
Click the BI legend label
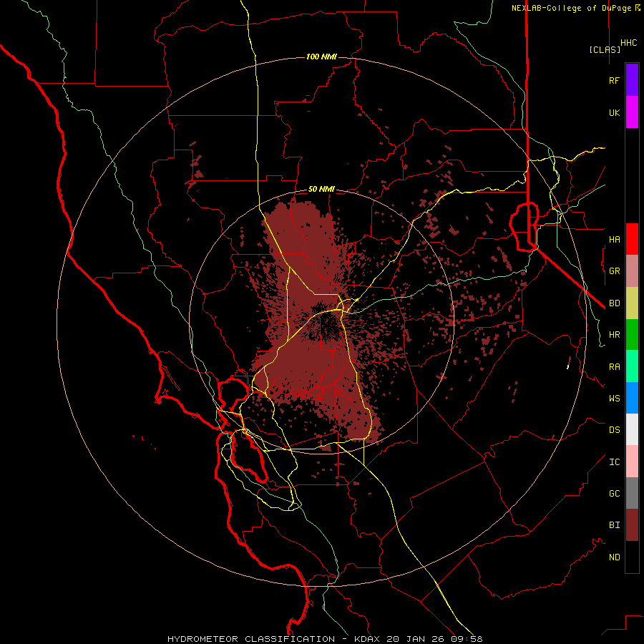click(614, 525)
